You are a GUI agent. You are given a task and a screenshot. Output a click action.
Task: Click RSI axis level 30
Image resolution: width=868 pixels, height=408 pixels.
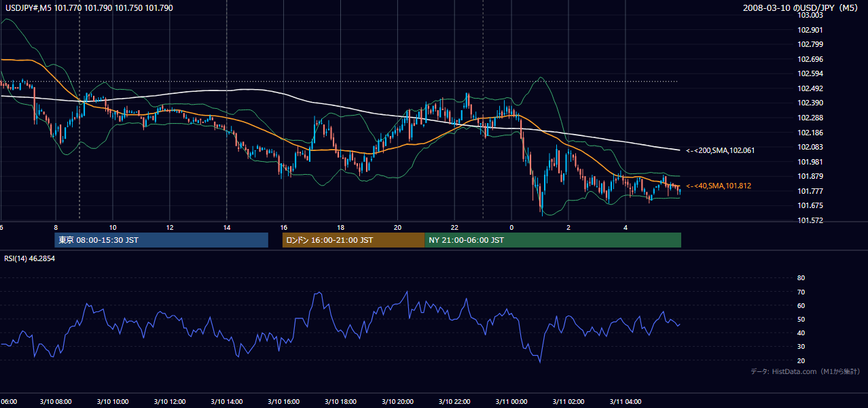click(801, 346)
